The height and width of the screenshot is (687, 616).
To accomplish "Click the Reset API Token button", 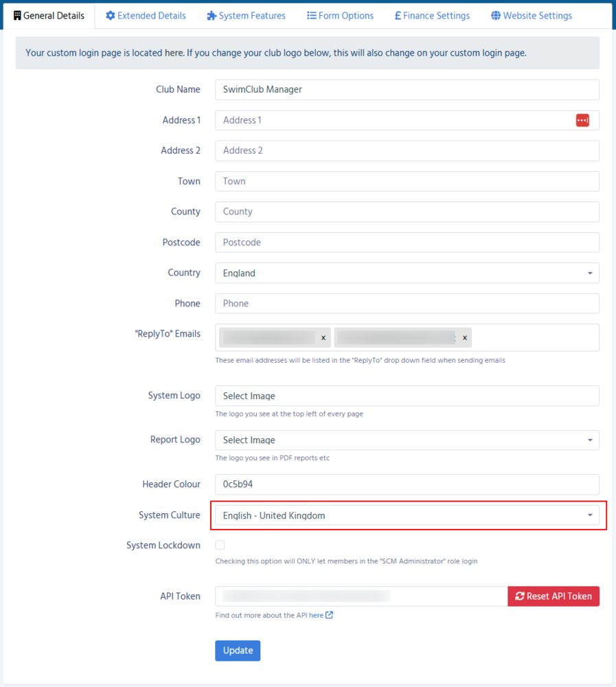I will click(x=554, y=596).
